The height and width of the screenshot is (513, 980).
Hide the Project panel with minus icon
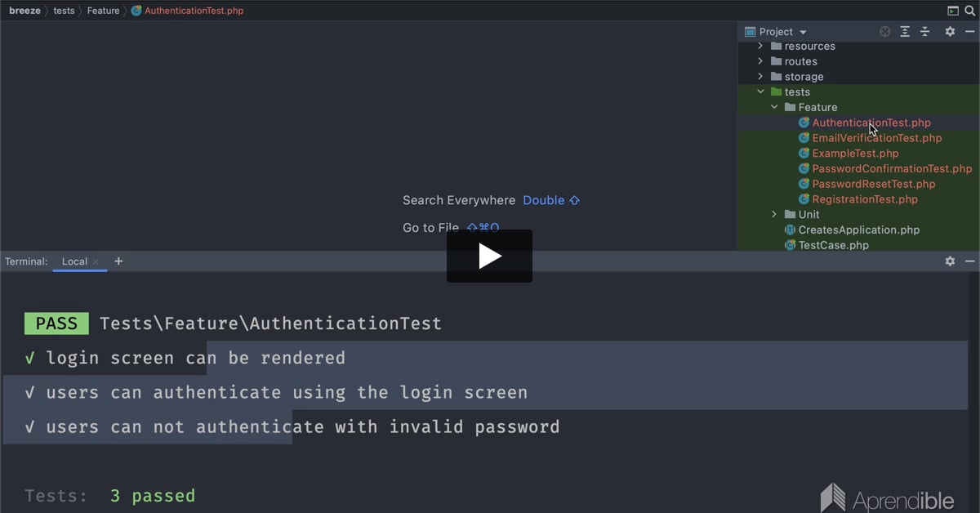970,31
